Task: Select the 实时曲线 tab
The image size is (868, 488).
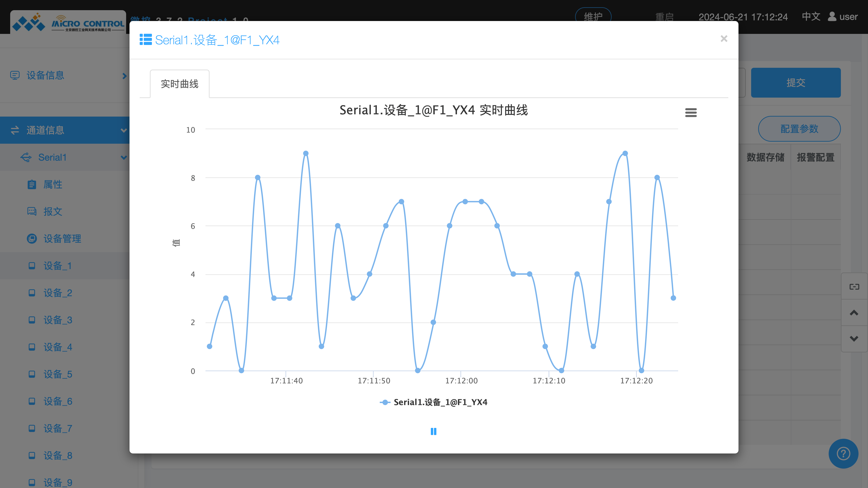Action: coord(180,84)
